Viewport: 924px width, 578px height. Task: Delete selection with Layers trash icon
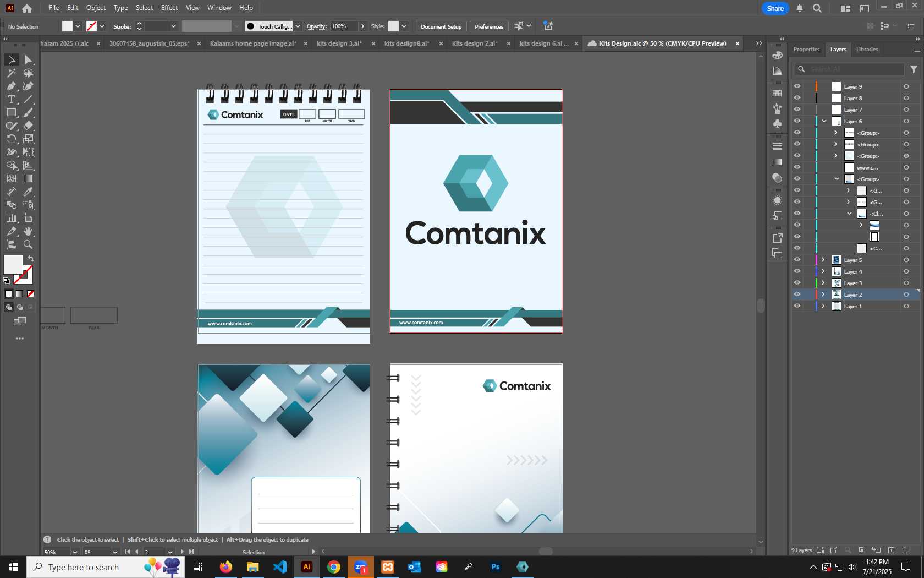pyautogui.click(x=905, y=550)
